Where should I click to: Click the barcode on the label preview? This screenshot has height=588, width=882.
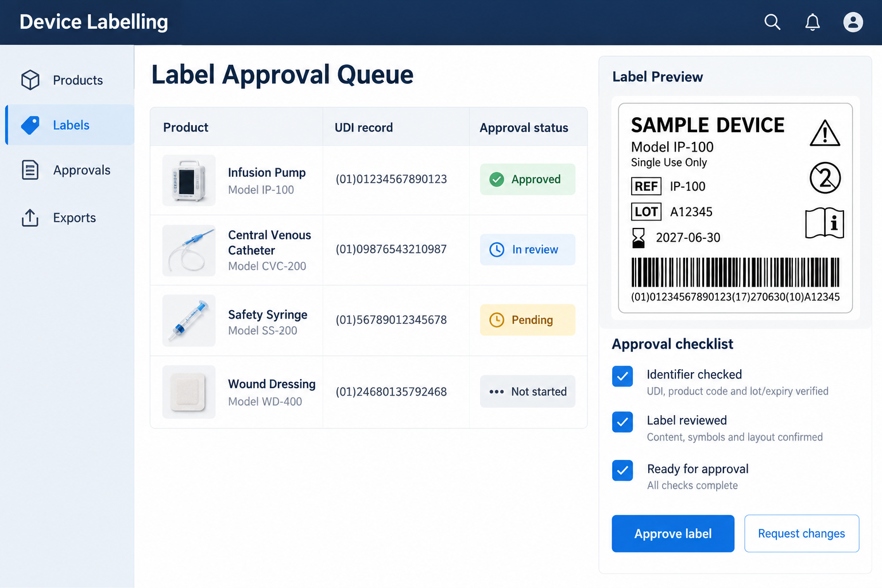pyautogui.click(x=736, y=272)
